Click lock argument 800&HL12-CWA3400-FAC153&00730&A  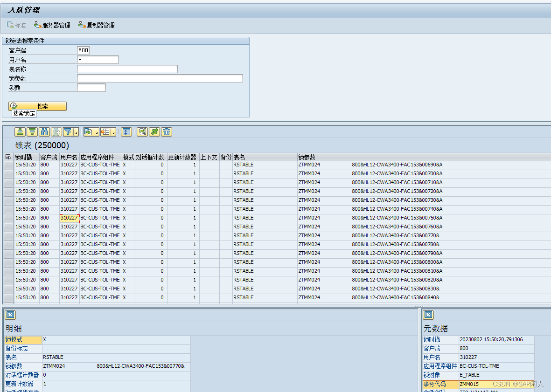coord(397,200)
